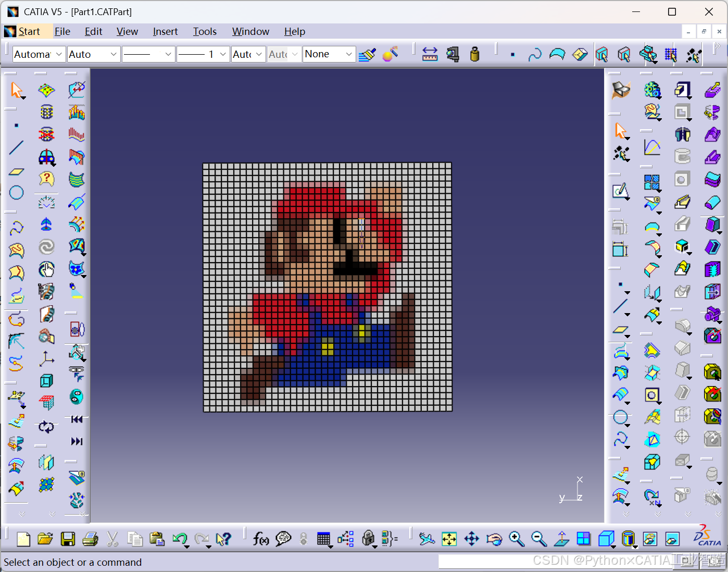
Task: Click the Circle tool in left toolbar
Action: point(17,192)
